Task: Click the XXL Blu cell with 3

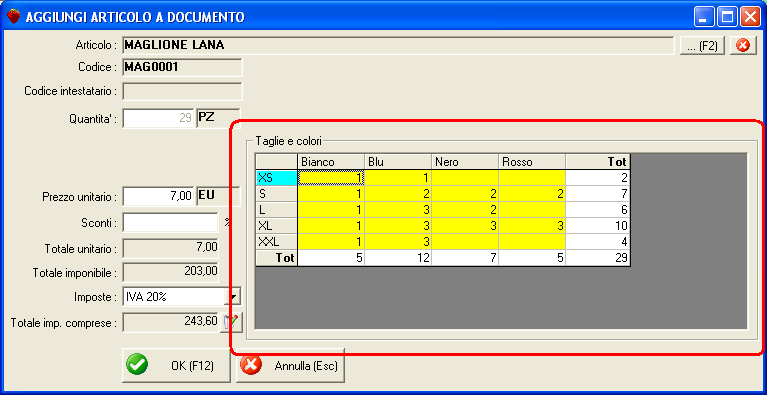Action: 398,242
